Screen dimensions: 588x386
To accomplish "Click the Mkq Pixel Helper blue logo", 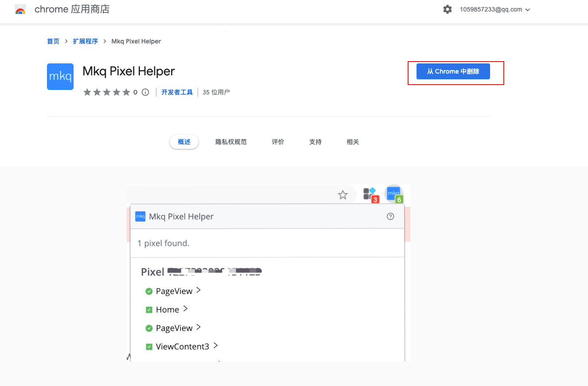I will tap(60, 77).
